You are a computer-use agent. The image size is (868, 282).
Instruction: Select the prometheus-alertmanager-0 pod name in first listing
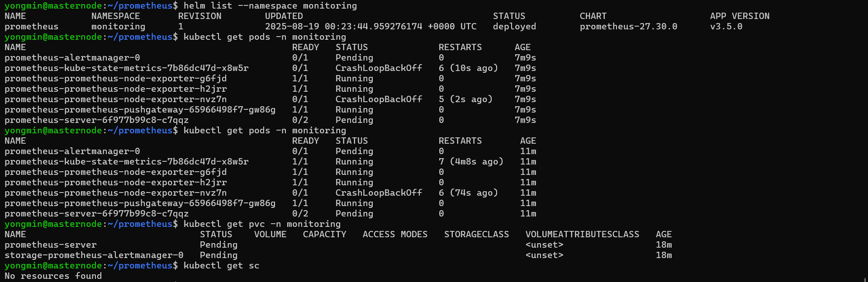[72, 58]
